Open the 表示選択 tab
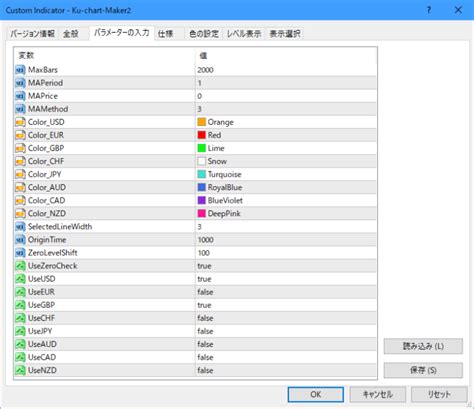This screenshot has width=474, height=409. pyautogui.click(x=285, y=34)
